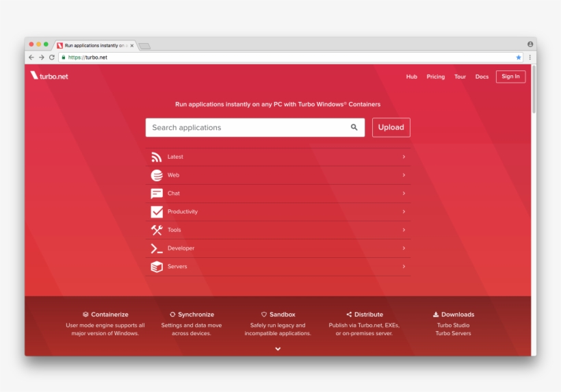This screenshot has width=561, height=392.
Task: Click the Downloads heading
Action: click(x=458, y=315)
